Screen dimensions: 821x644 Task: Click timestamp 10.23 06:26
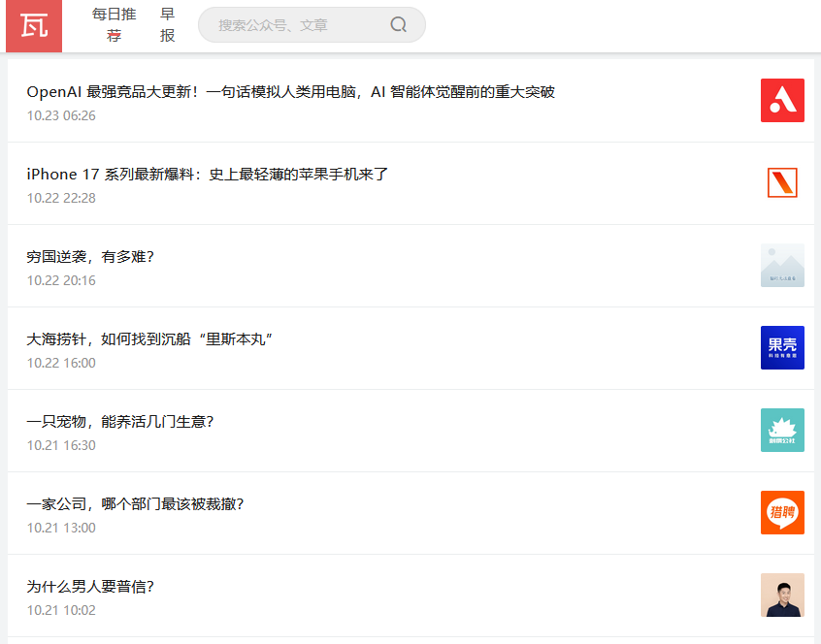pyautogui.click(x=61, y=115)
